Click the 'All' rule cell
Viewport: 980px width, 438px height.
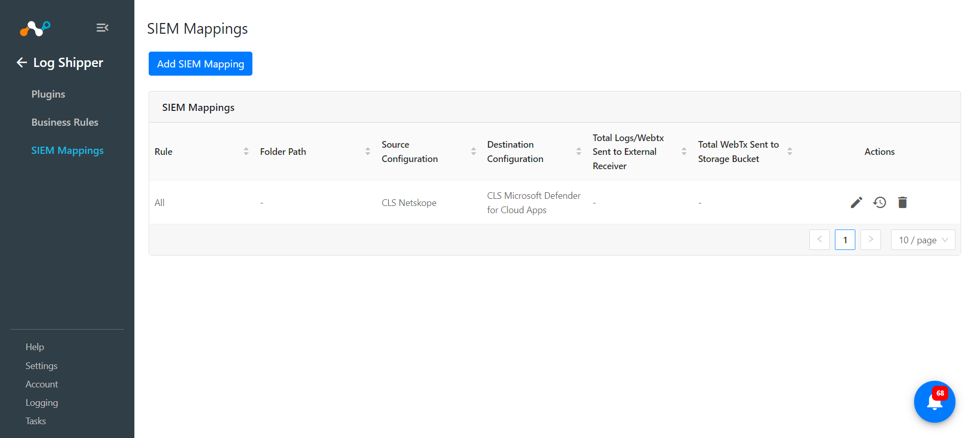pyautogui.click(x=159, y=202)
